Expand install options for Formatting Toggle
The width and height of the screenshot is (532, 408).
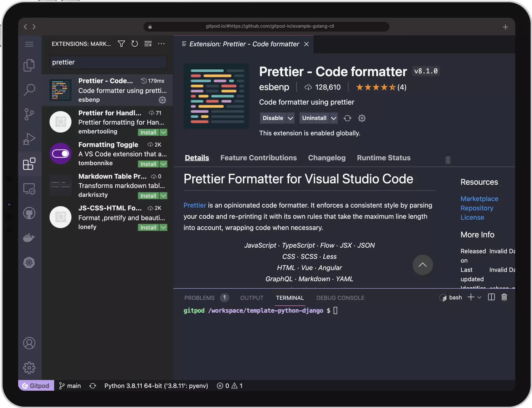coord(163,164)
